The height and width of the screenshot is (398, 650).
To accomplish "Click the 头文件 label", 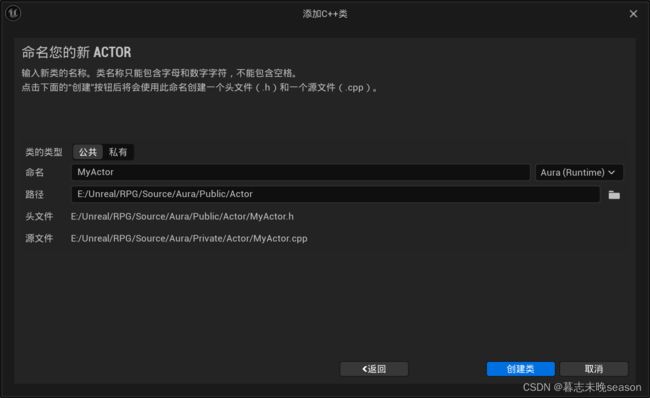I will pos(39,216).
